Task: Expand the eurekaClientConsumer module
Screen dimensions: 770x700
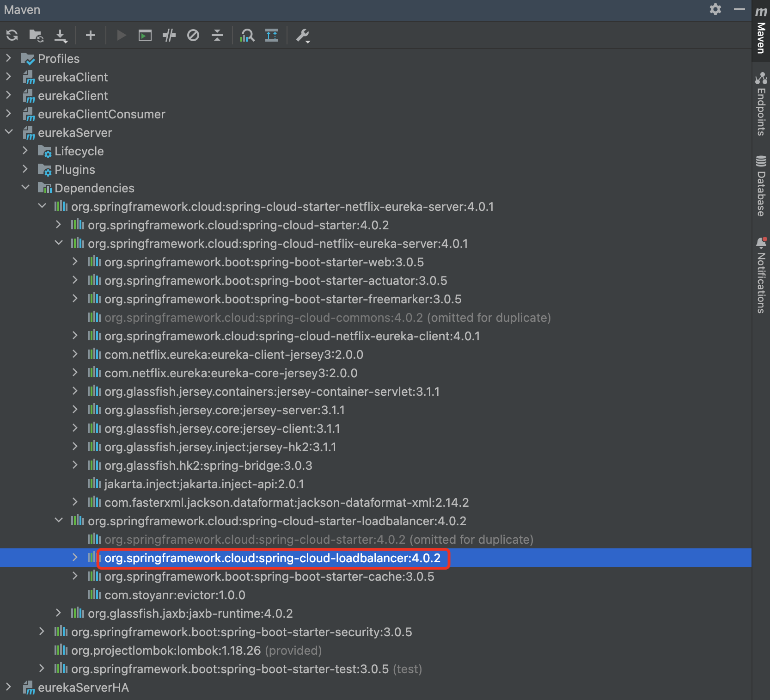Action: pos(8,114)
